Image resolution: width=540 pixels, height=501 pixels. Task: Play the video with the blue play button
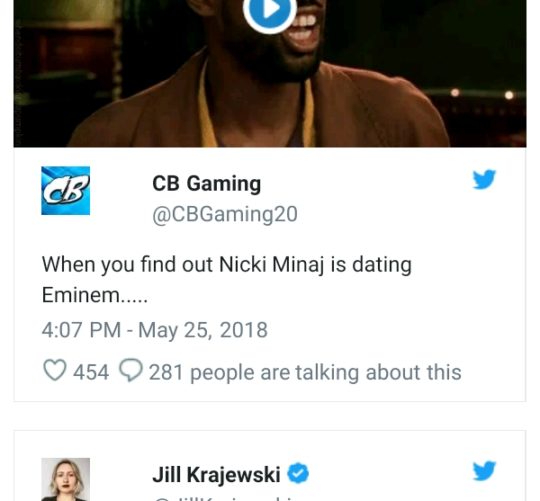(x=270, y=10)
